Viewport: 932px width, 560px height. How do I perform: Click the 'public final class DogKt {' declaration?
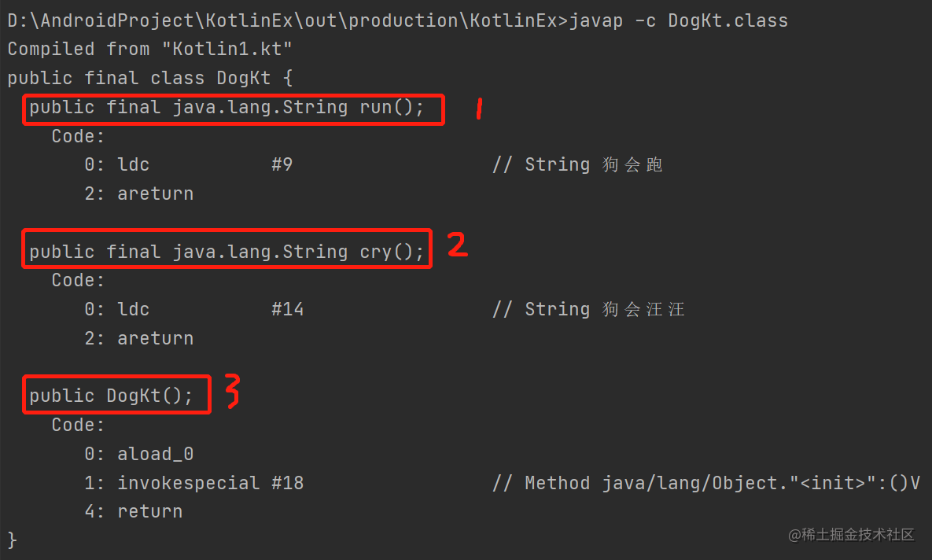[149, 78]
